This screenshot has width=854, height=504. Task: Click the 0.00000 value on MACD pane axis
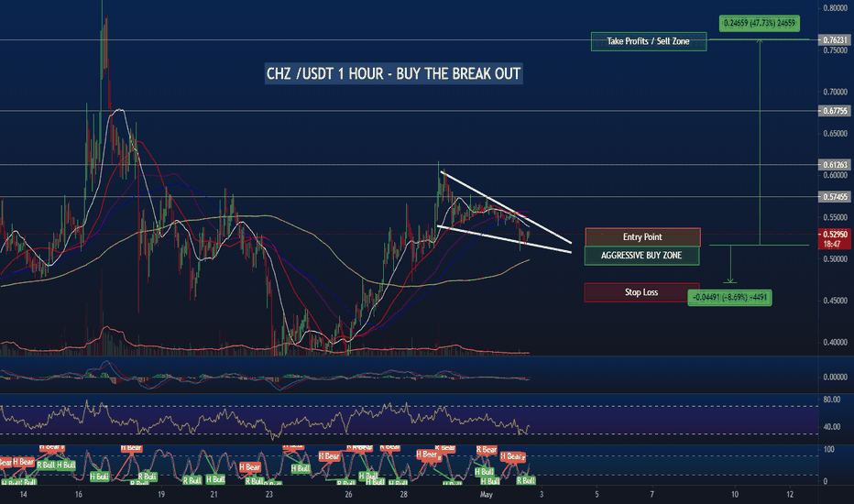click(x=835, y=377)
